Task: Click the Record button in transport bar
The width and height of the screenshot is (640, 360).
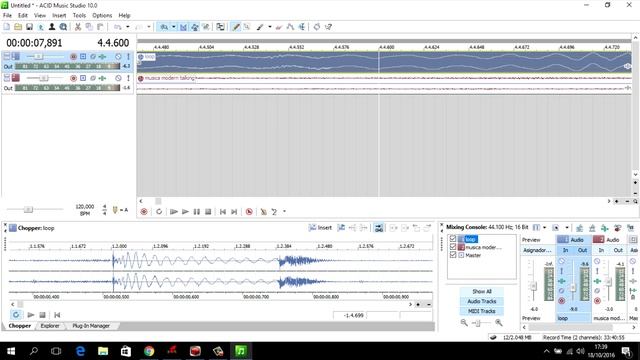Action: point(144,211)
